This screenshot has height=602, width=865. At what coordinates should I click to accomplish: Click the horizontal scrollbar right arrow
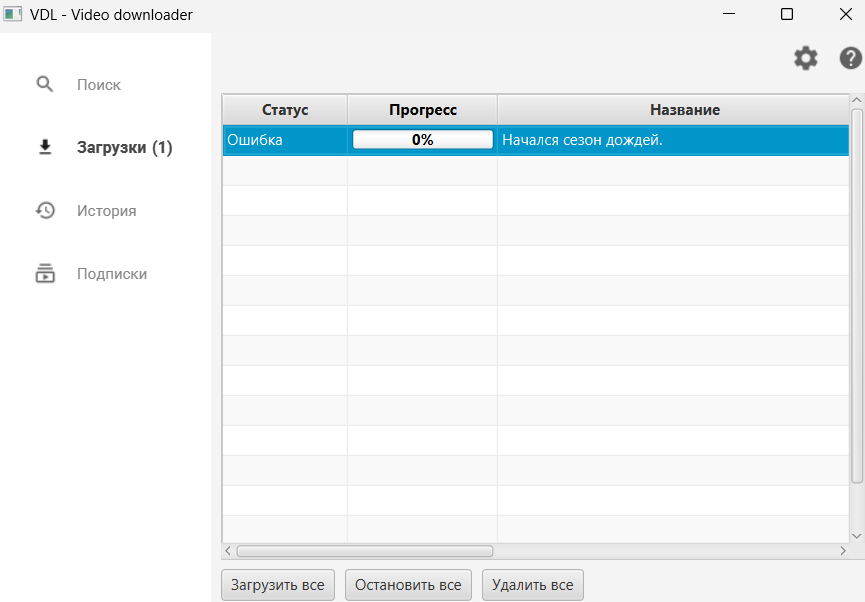[x=842, y=551]
